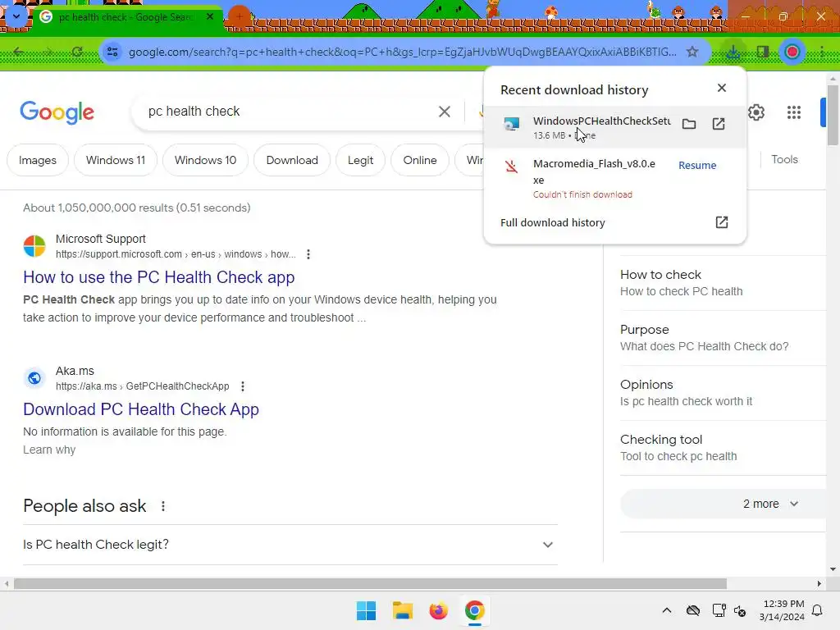Expand the 2 more suggestions

724,504
